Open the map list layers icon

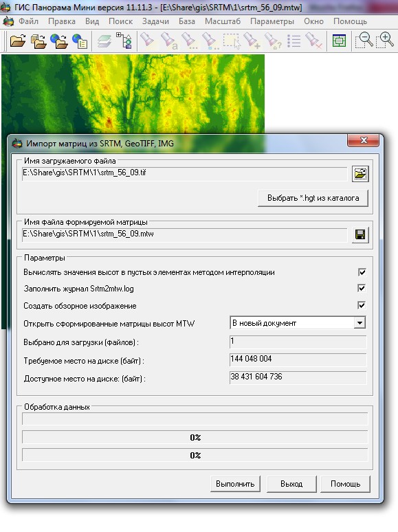tap(104, 41)
